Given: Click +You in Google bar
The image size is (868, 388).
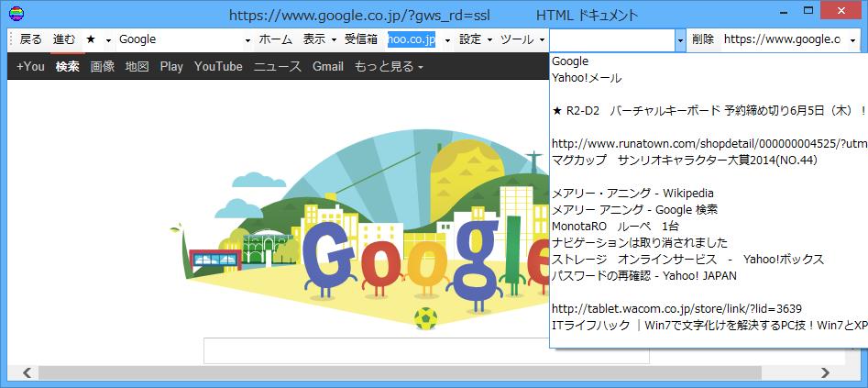Looking at the screenshot, I should [30, 67].
